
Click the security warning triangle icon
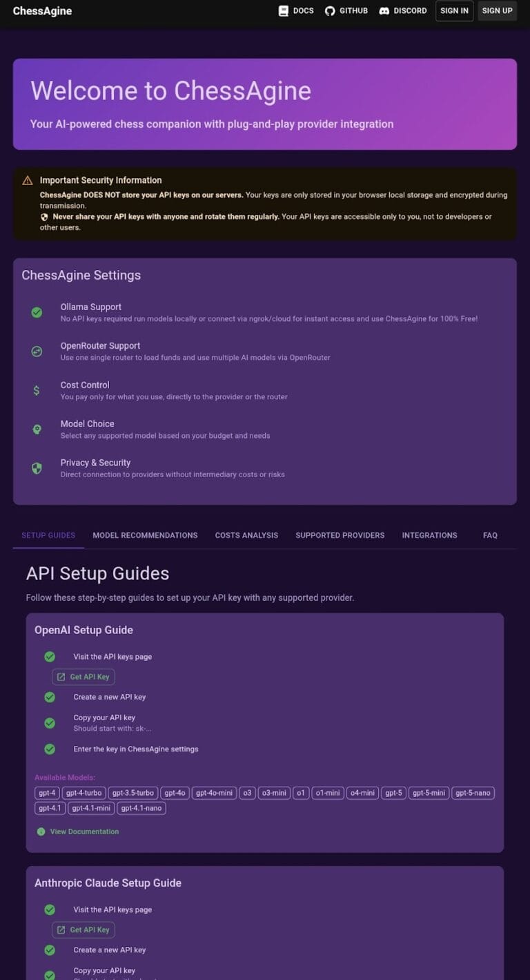coord(28,180)
